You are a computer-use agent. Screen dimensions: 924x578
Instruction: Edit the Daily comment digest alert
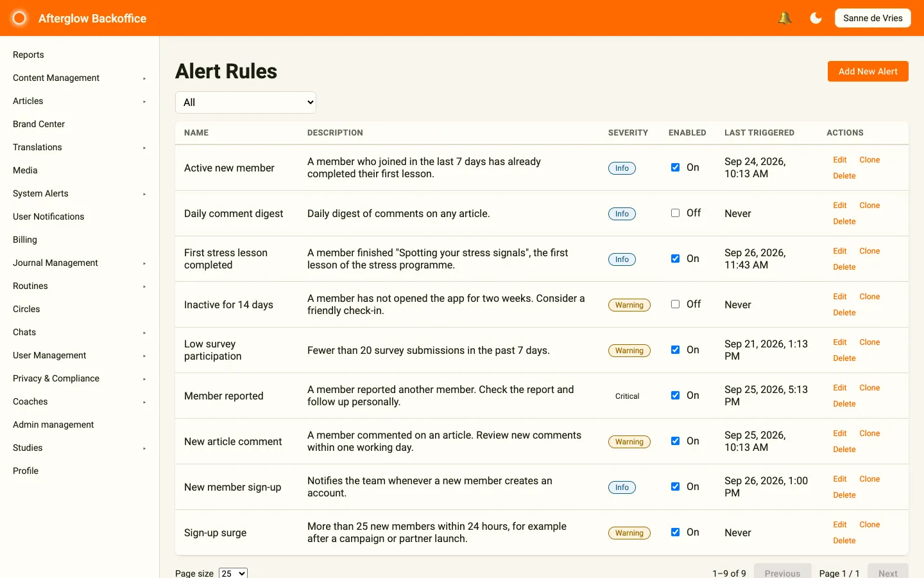point(840,206)
